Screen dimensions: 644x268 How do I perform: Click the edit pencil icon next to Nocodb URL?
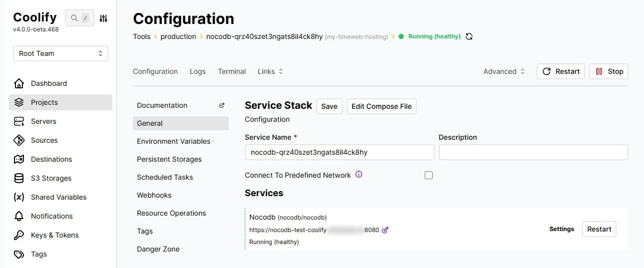click(385, 230)
